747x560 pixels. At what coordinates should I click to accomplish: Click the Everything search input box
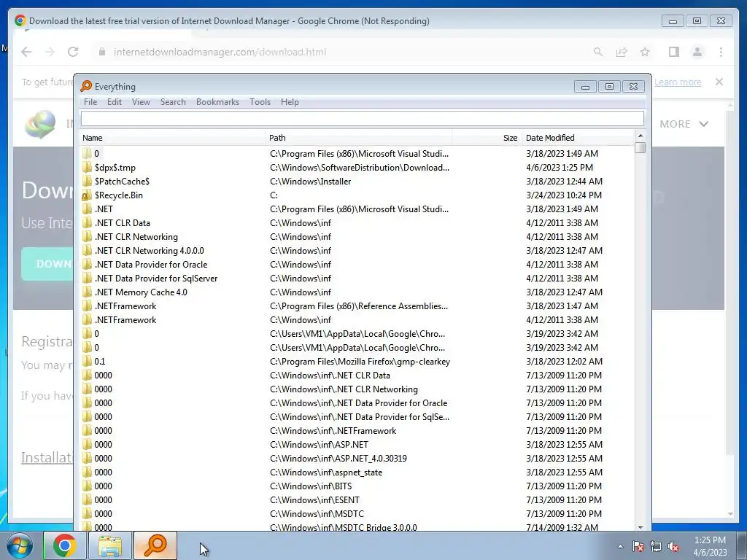[x=362, y=118]
